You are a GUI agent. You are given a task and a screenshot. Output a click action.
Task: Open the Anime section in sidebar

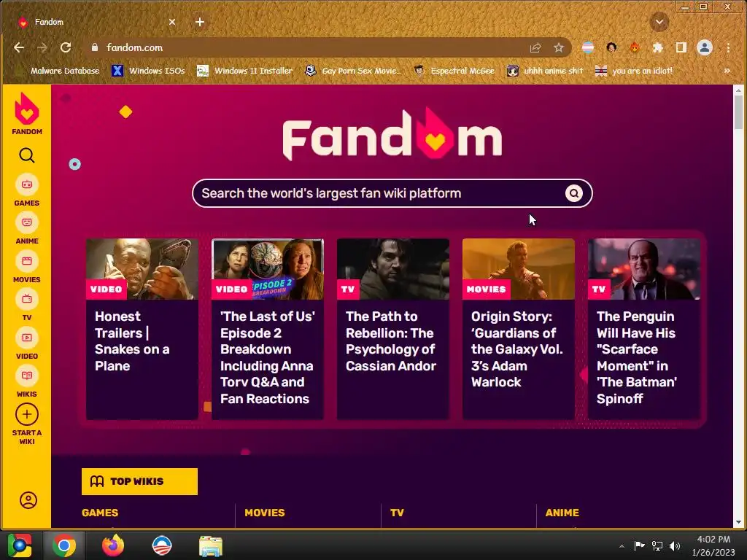(27, 228)
